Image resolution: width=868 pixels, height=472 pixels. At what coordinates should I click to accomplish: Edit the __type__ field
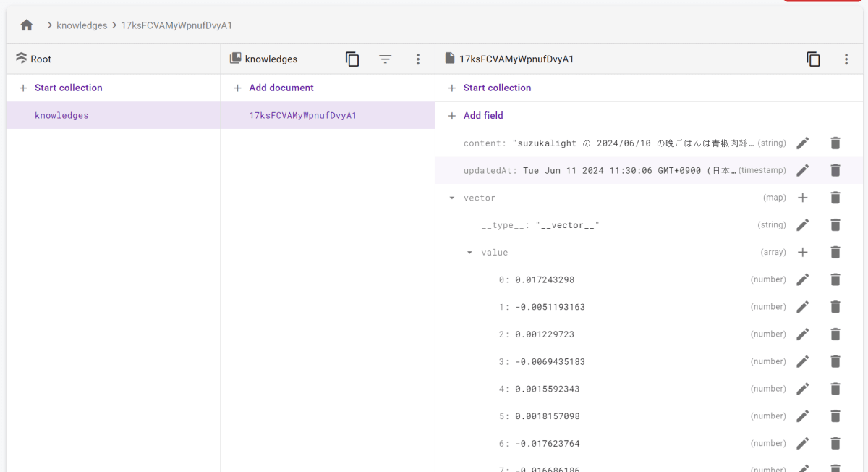coord(802,225)
